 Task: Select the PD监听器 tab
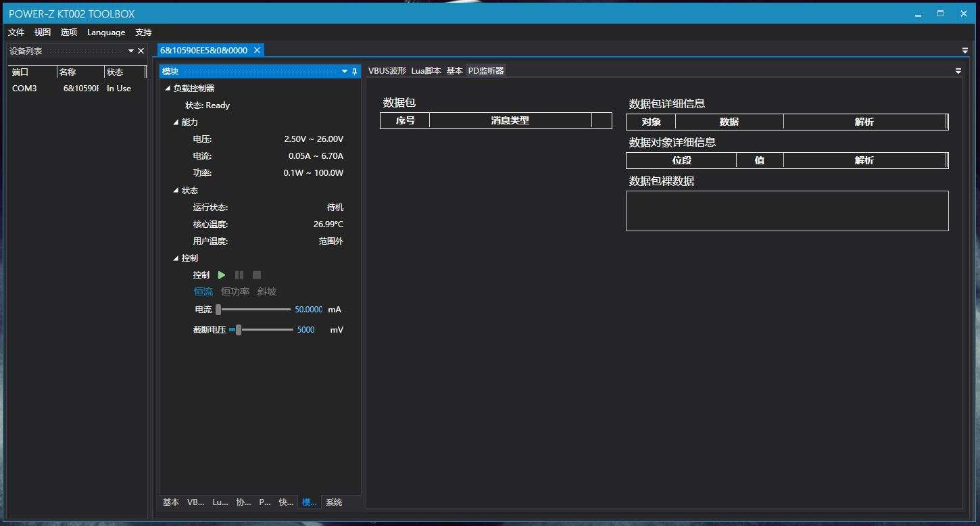click(x=486, y=71)
